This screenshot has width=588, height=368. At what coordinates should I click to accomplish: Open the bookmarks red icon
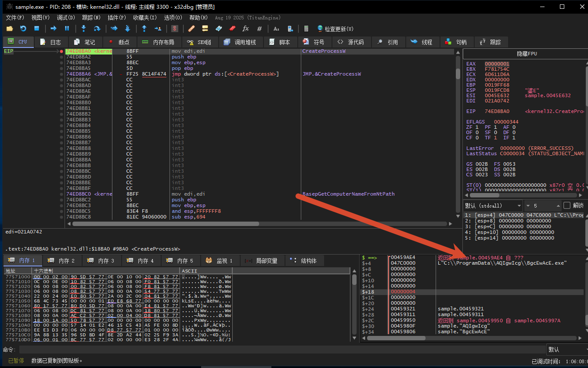(232, 29)
